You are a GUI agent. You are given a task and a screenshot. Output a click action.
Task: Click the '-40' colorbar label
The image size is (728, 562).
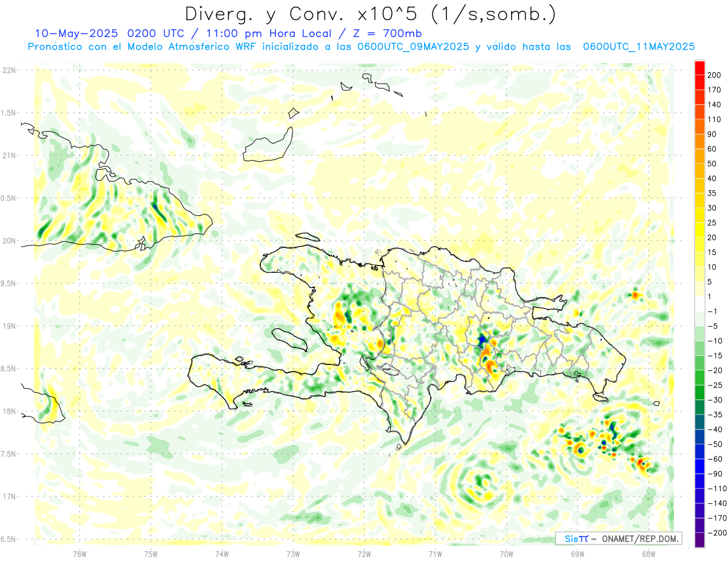pos(715,429)
